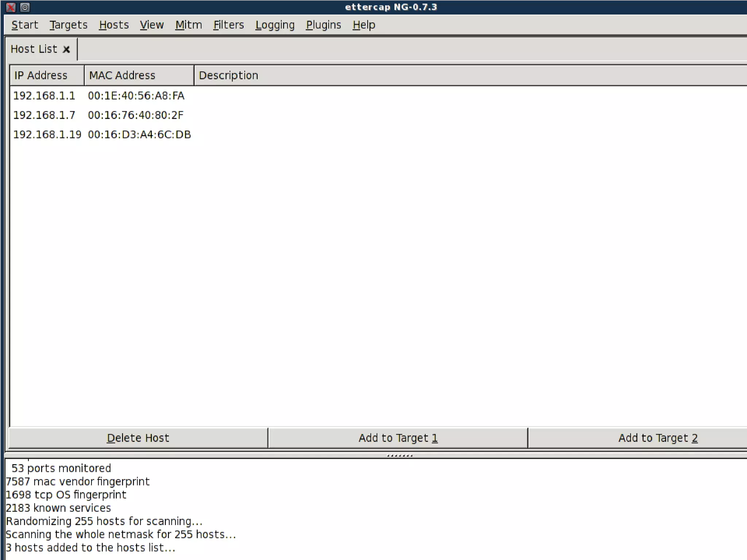Image resolution: width=747 pixels, height=560 pixels.
Task: Grab the pane divider handle dots
Action: pyautogui.click(x=400, y=455)
